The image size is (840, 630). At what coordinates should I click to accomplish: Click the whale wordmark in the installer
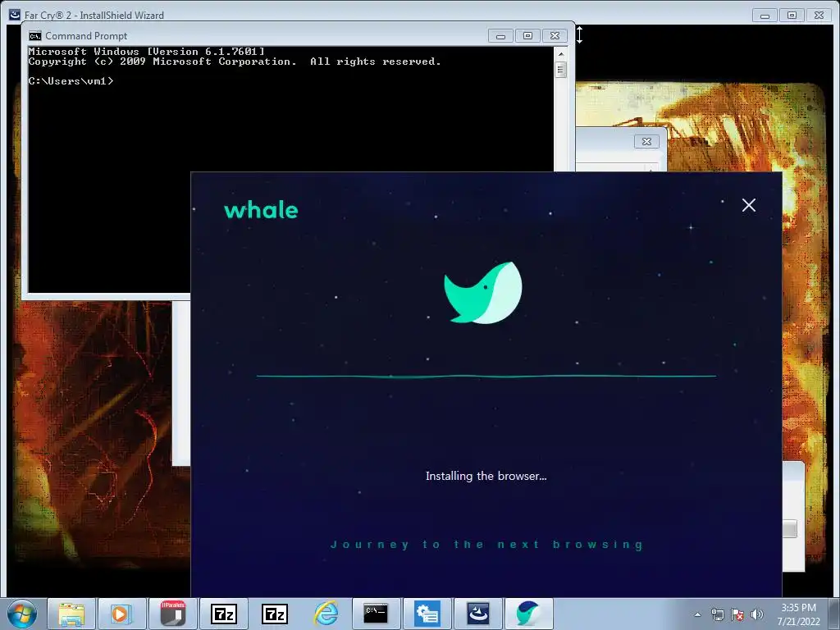click(x=261, y=210)
